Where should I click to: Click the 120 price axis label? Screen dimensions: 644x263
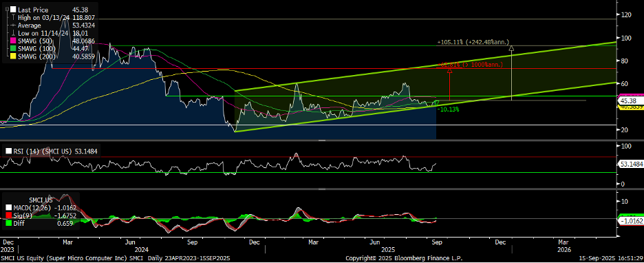pyautogui.click(x=626, y=14)
